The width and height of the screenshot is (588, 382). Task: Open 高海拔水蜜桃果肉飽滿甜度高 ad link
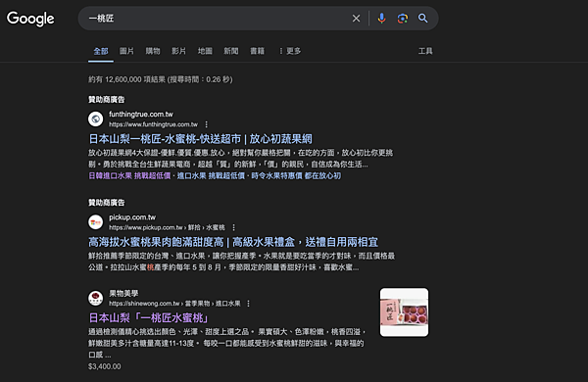(233, 242)
